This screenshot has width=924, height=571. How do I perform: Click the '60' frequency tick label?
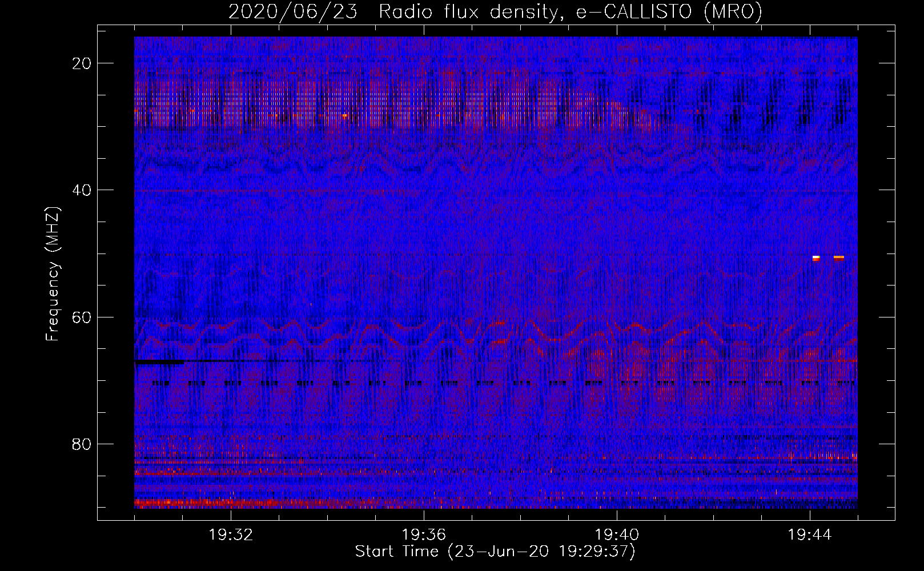tap(82, 317)
